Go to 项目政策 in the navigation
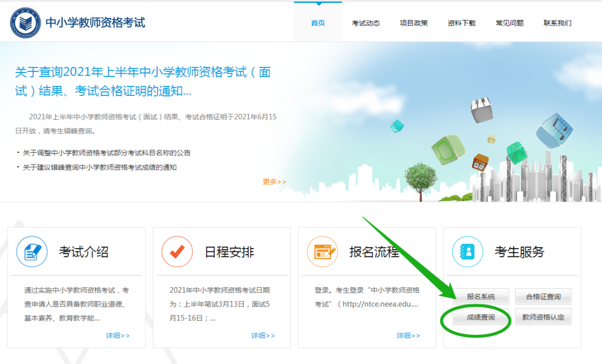This screenshot has height=364, width=602. 414,23
